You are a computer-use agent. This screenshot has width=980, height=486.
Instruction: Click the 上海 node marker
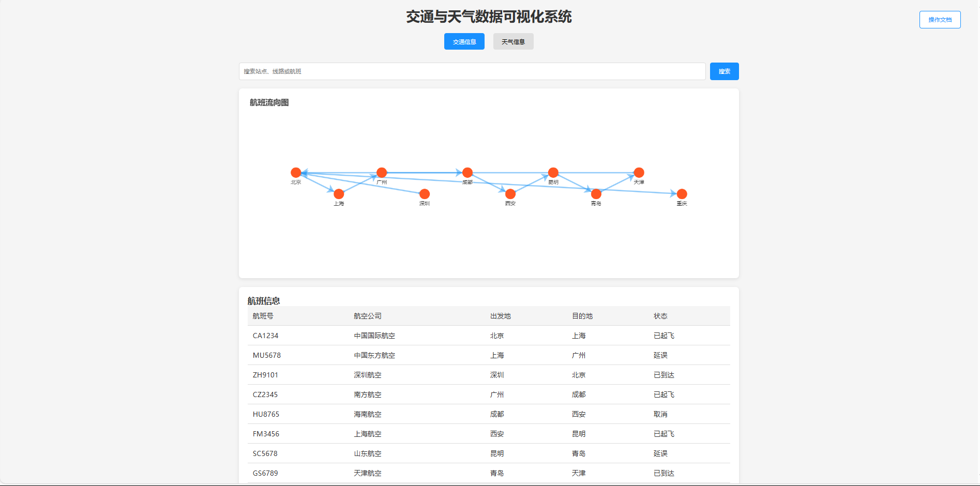[x=339, y=195]
